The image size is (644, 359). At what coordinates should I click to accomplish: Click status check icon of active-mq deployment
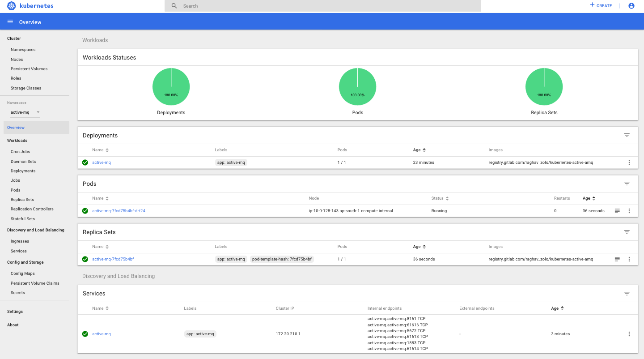85,162
